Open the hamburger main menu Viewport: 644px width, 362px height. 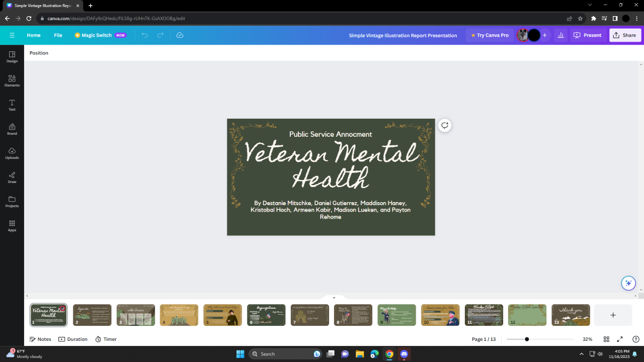12,35
